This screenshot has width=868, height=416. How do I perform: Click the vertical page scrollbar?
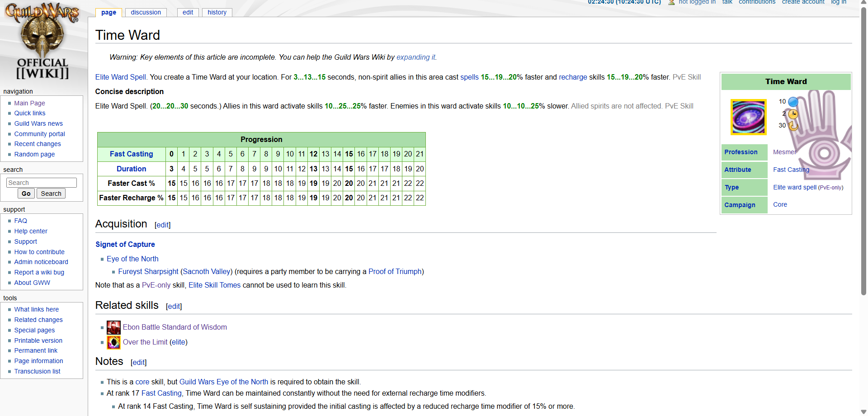[x=863, y=151]
